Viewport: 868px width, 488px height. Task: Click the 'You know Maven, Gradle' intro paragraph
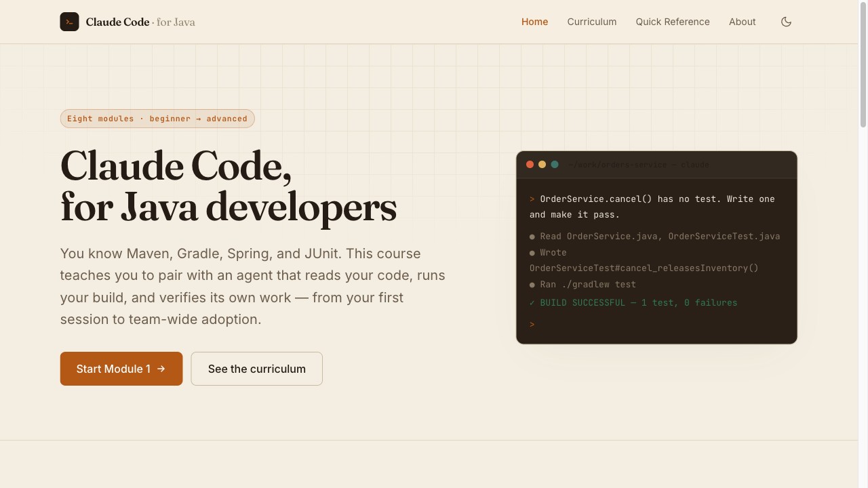tap(253, 286)
